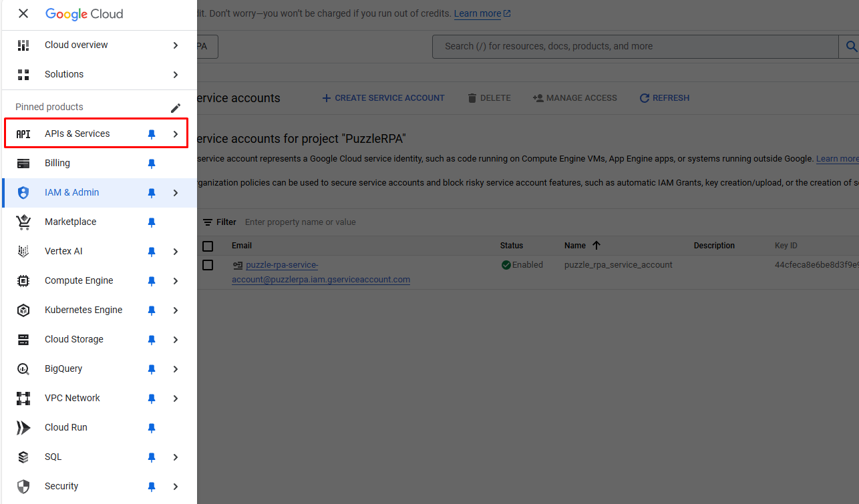Click the Compute Engine chip icon
Screen dimensions: 859x504
(x=23, y=281)
